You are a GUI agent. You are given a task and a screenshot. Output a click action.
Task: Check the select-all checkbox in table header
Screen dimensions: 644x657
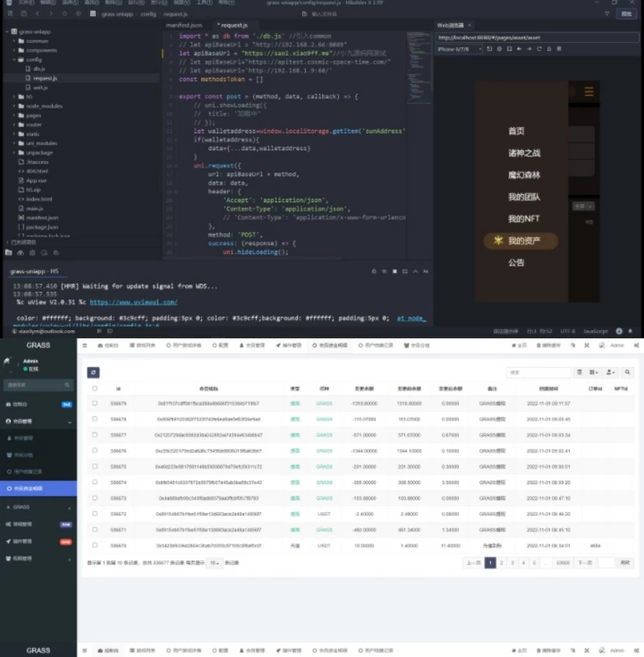pyautogui.click(x=95, y=388)
